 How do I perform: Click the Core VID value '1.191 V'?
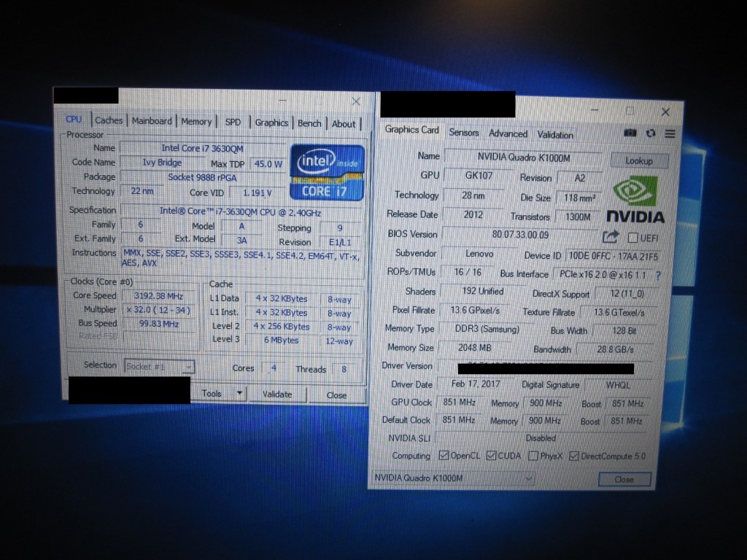pos(258,192)
